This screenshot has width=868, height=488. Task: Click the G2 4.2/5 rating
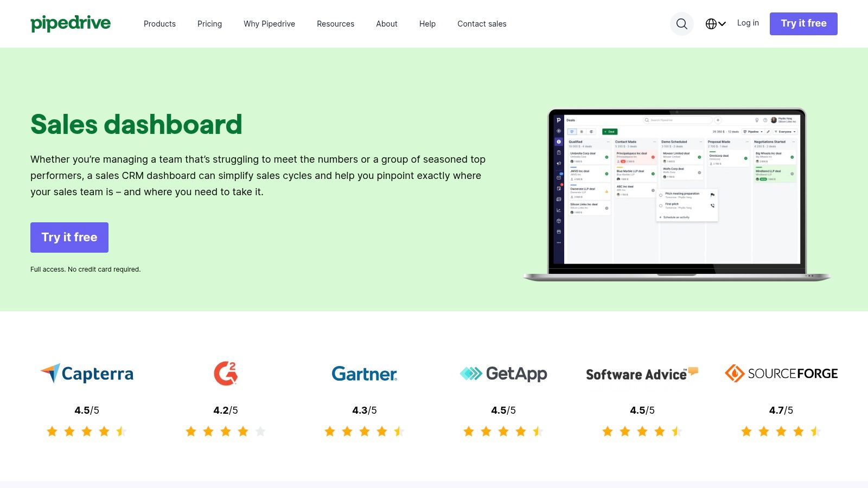tap(226, 410)
